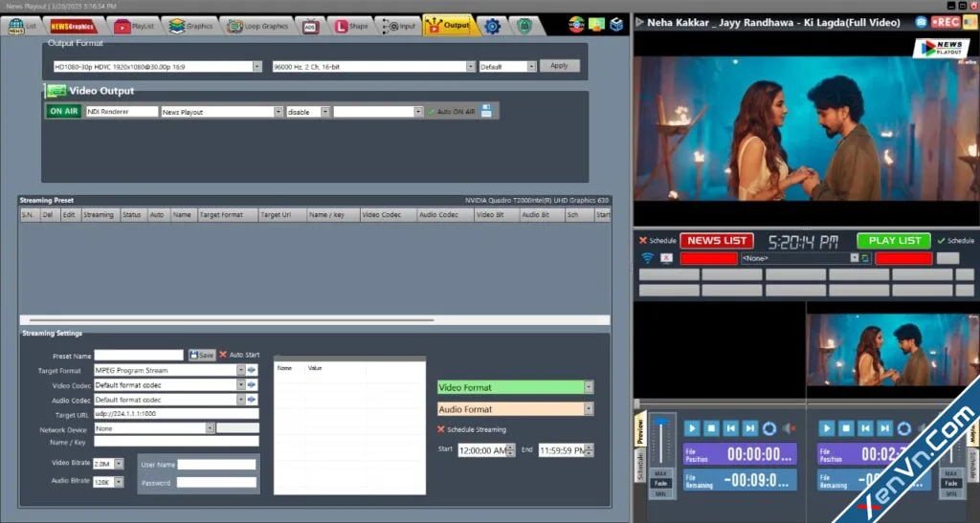Viewport: 980px width, 523px height.
Task: Expand the green Video Format dropdown
Action: tap(589, 387)
